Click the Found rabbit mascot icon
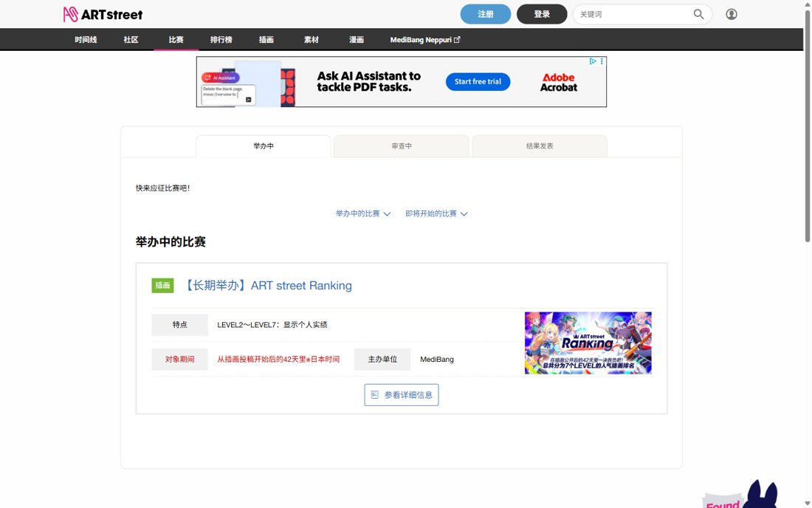 tap(741, 495)
